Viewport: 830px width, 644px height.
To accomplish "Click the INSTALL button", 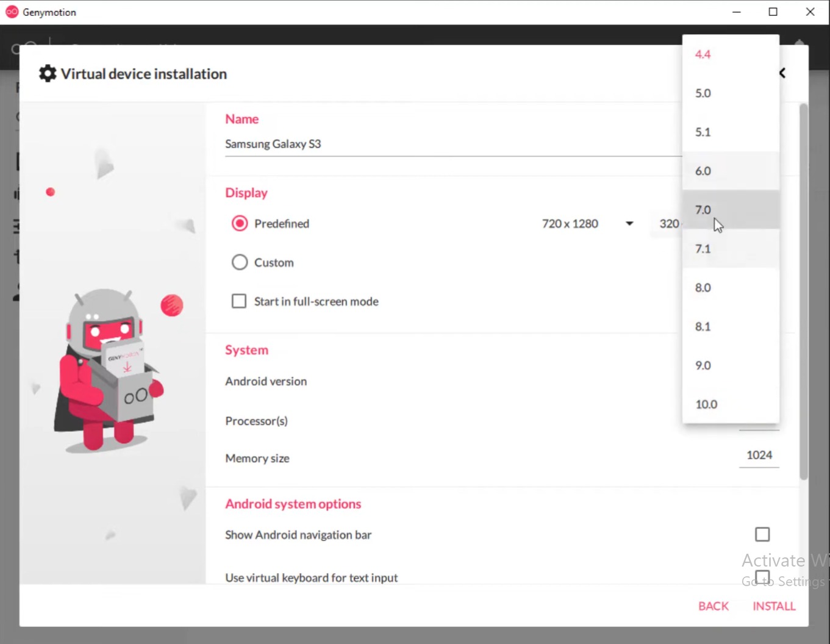I will coord(774,606).
